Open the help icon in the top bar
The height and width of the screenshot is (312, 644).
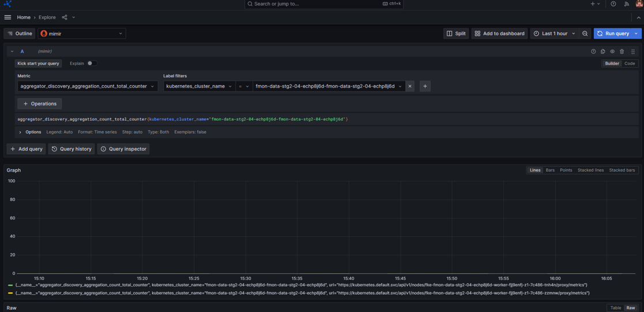click(613, 4)
